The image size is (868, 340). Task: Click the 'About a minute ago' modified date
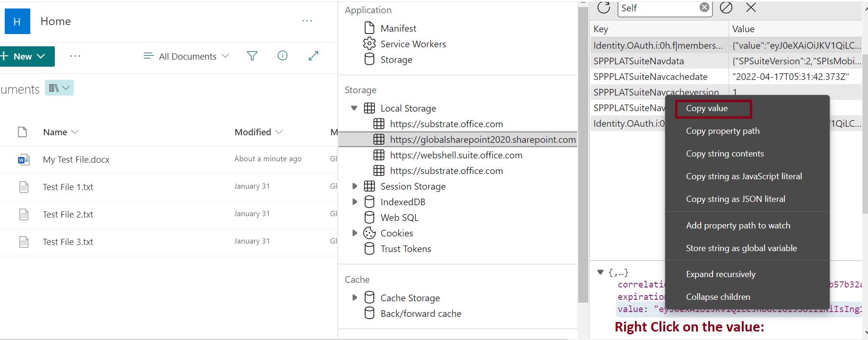pyautogui.click(x=268, y=159)
